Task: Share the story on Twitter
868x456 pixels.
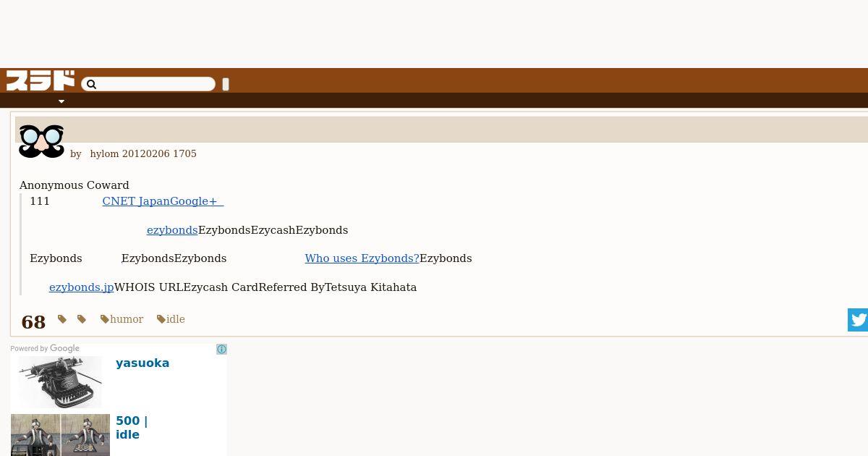Action: [858, 320]
